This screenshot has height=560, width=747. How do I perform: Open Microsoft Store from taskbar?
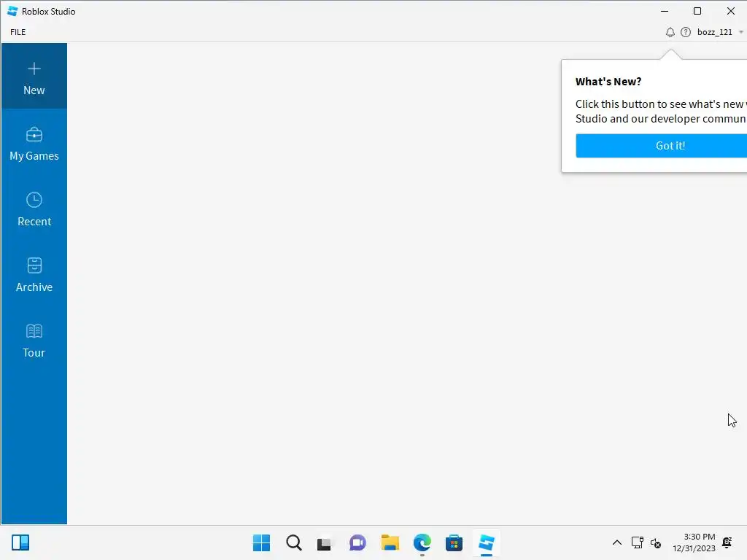tap(454, 542)
